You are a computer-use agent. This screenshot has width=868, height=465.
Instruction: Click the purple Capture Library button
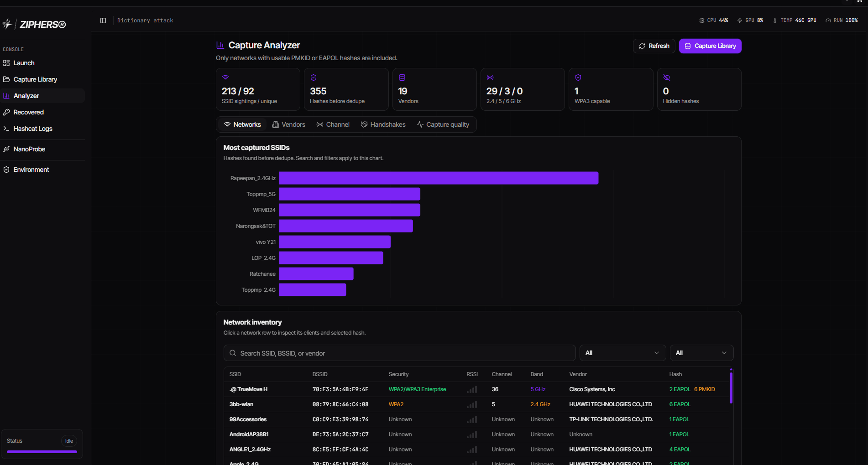click(710, 46)
